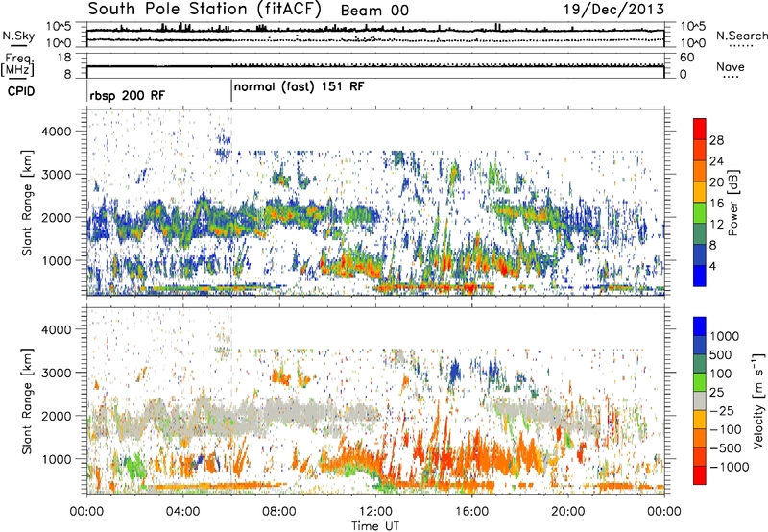Pick the red bottom Velocity colorbar segment
The width and height of the screenshot is (768, 532).
point(700,475)
